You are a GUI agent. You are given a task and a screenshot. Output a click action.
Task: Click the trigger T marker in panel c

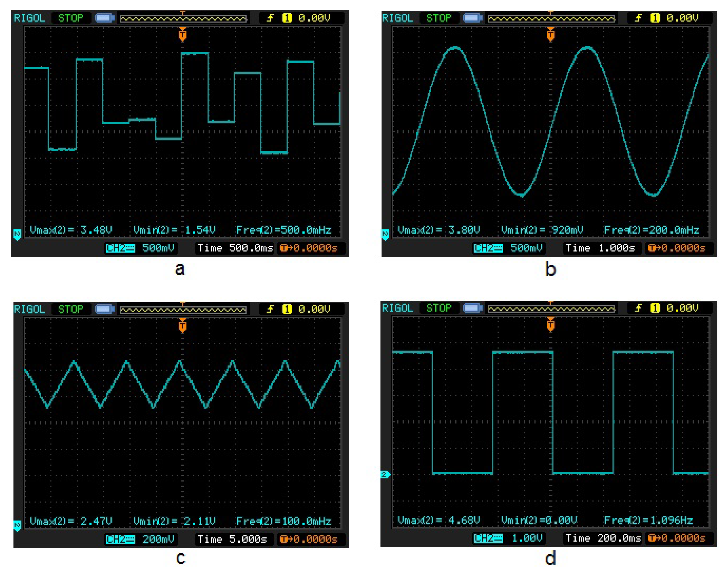tap(183, 325)
